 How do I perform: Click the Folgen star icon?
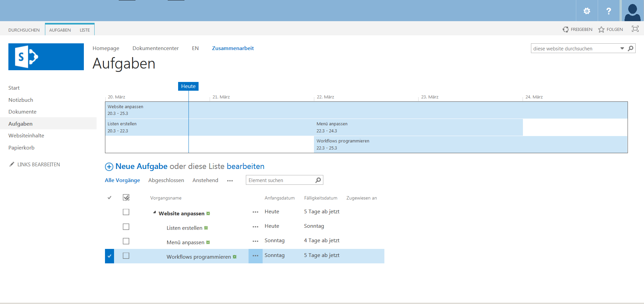tap(601, 30)
